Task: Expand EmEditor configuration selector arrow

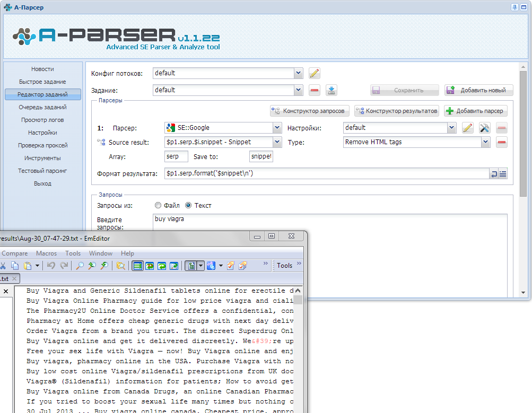Action: pos(221,266)
